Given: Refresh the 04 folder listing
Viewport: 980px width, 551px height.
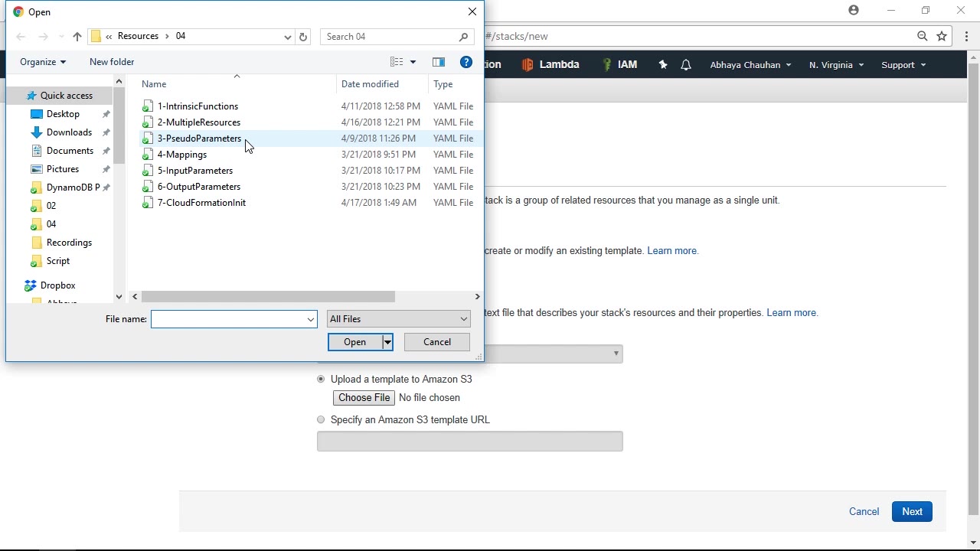Looking at the screenshot, I should pos(303,37).
